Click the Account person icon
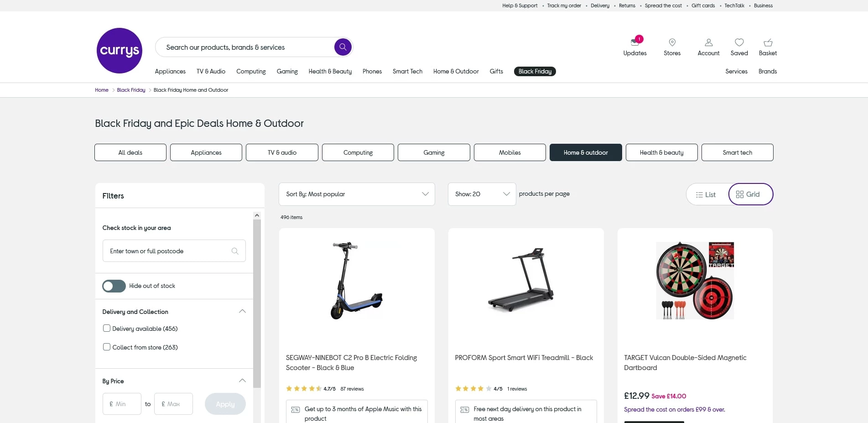 (708, 42)
